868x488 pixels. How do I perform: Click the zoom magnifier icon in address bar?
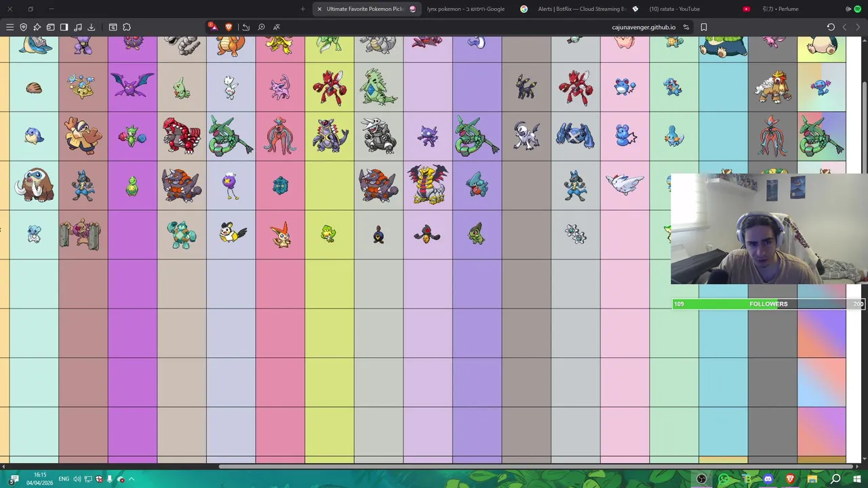point(261,27)
